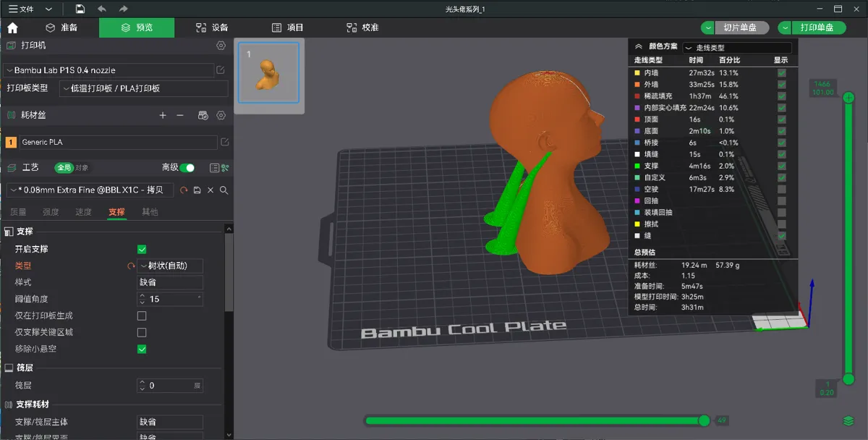Click the 切片单盘 slice plate button
The height and width of the screenshot is (440, 868).
pos(741,27)
